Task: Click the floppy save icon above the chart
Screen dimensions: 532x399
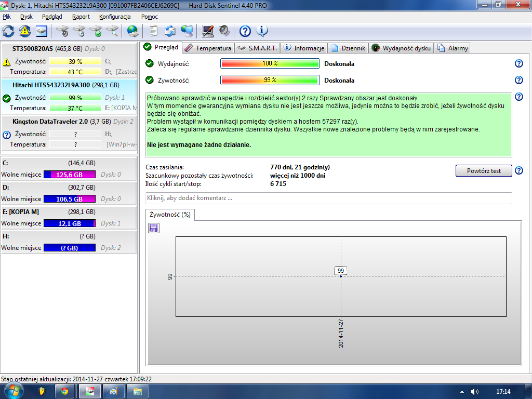Action: 154,228
